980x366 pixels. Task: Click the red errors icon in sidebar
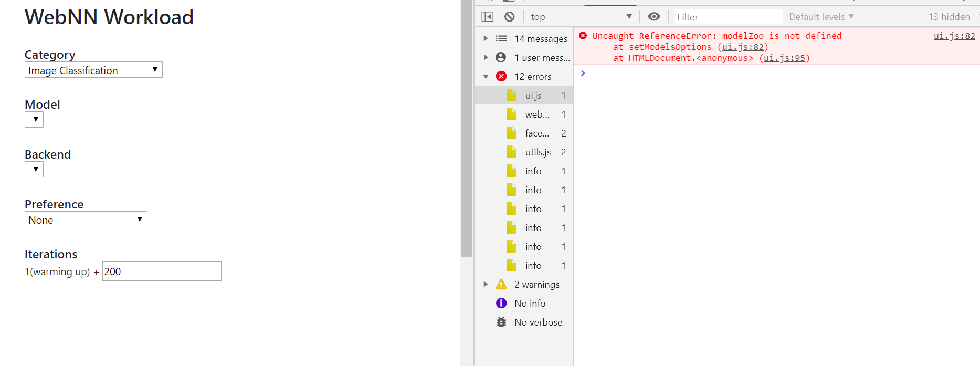tap(501, 76)
